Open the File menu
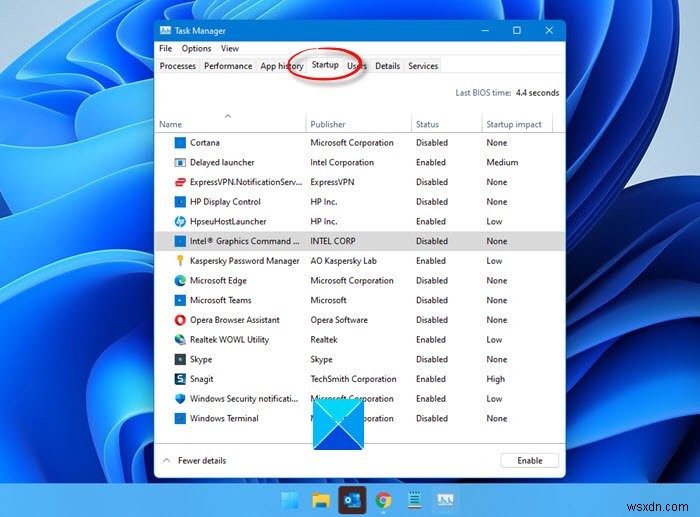 (166, 48)
